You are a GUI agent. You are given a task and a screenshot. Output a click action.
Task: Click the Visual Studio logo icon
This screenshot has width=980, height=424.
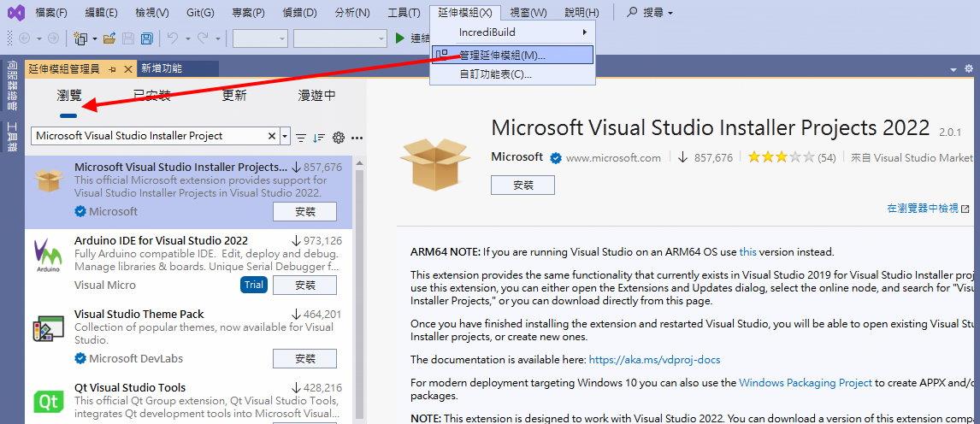pos(15,12)
